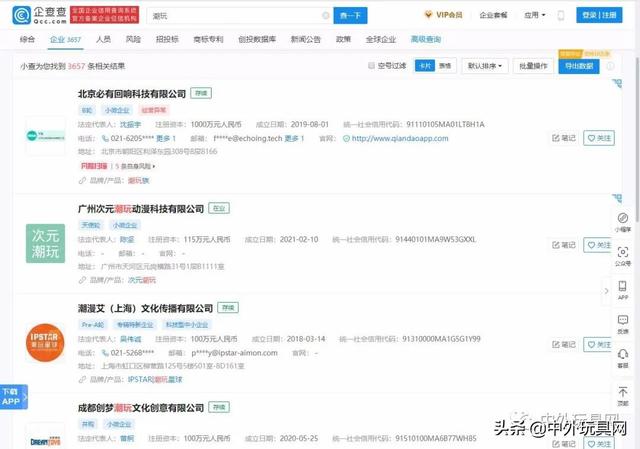Open 北京必有回响科技 company logo

click(45, 136)
